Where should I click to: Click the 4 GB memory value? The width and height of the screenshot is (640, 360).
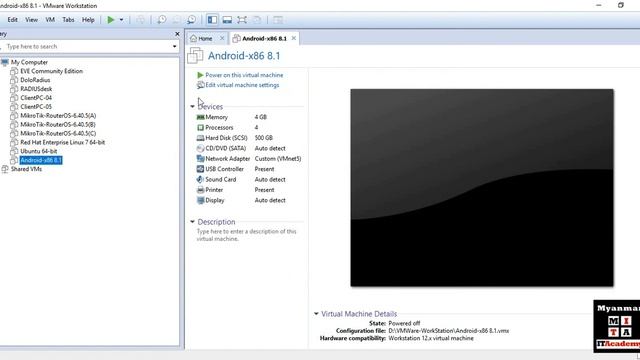pyautogui.click(x=260, y=117)
